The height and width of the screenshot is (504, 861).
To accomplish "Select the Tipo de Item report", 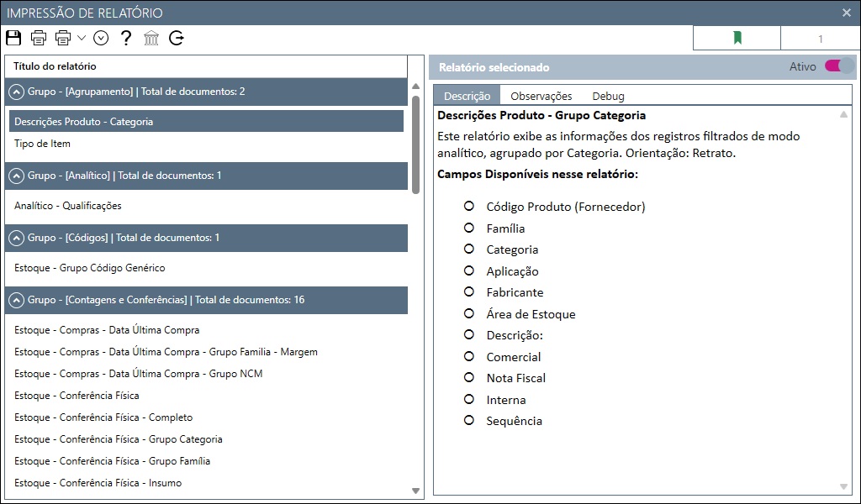I will (207, 144).
